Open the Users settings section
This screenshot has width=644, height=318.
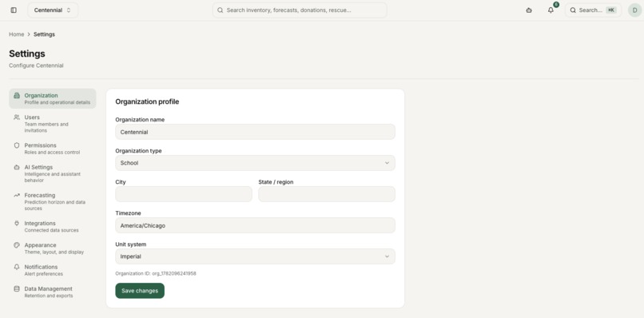point(53,124)
